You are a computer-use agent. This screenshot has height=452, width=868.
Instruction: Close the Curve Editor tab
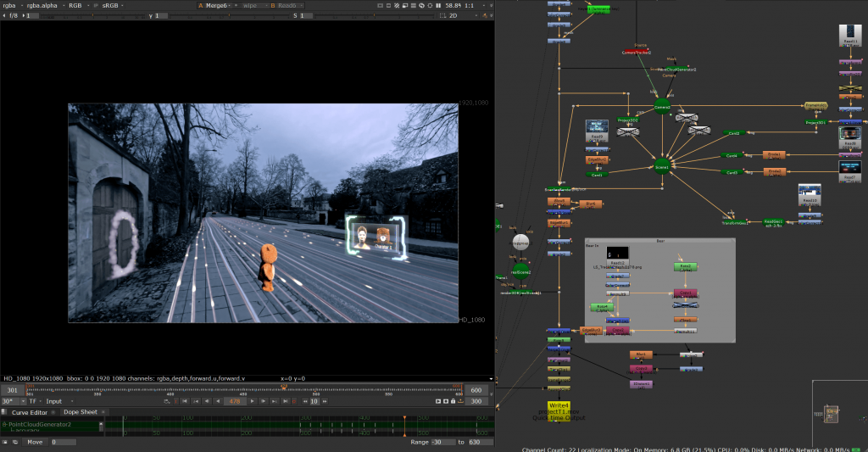click(53, 412)
